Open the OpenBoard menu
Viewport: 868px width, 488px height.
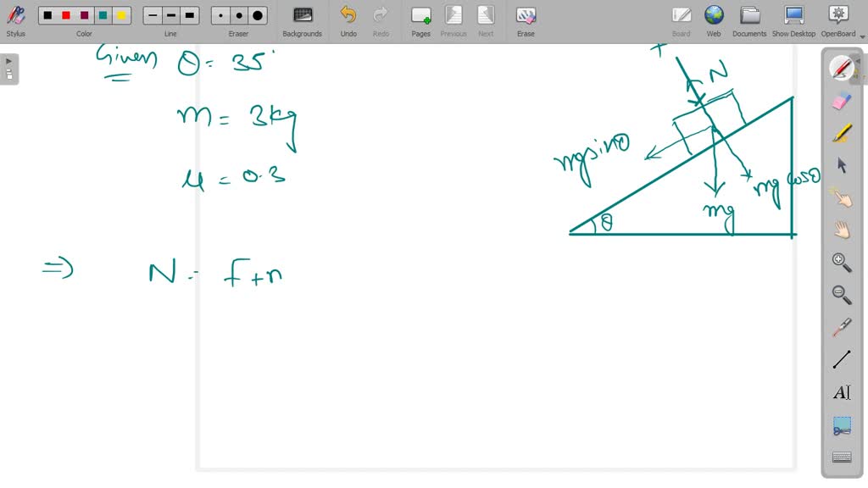[x=838, y=21]
